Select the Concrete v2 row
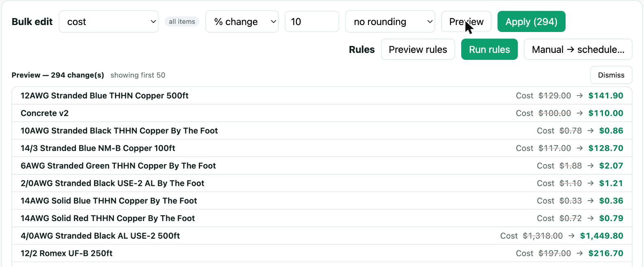Screen dimensions: 644x267 (x=322, y=113)
